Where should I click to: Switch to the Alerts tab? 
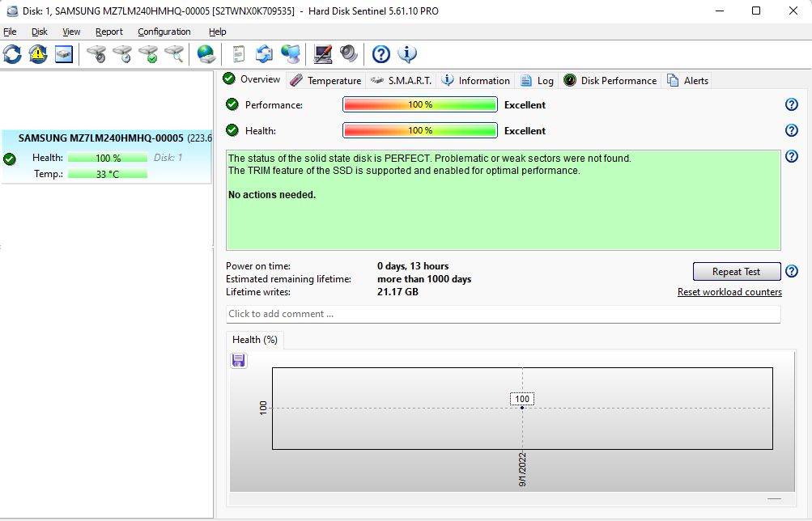687,81
